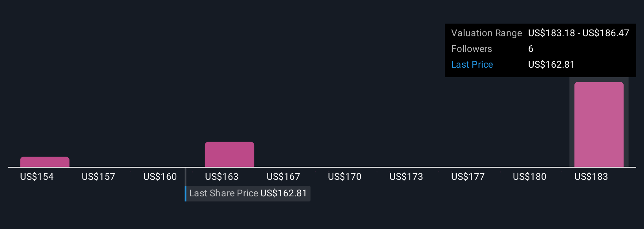This screenshot has width=644, height=229.
Task: Click the US$183 axis label
Action: [591, 177]
